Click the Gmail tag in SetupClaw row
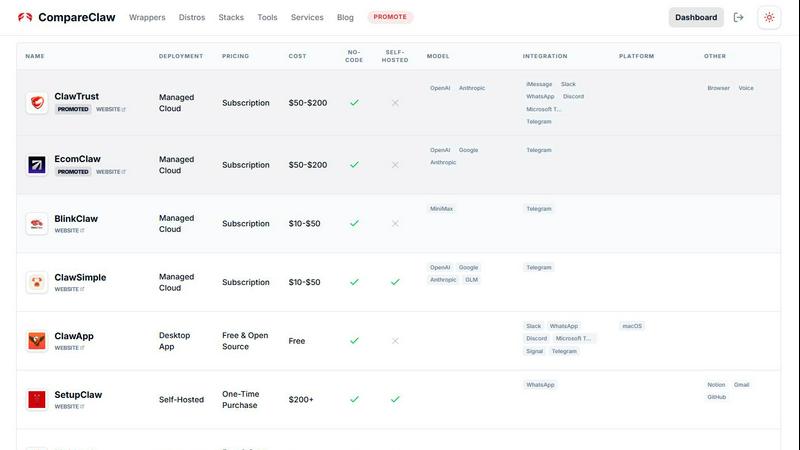Screen dimensions: 800x450 coord(741,385)
